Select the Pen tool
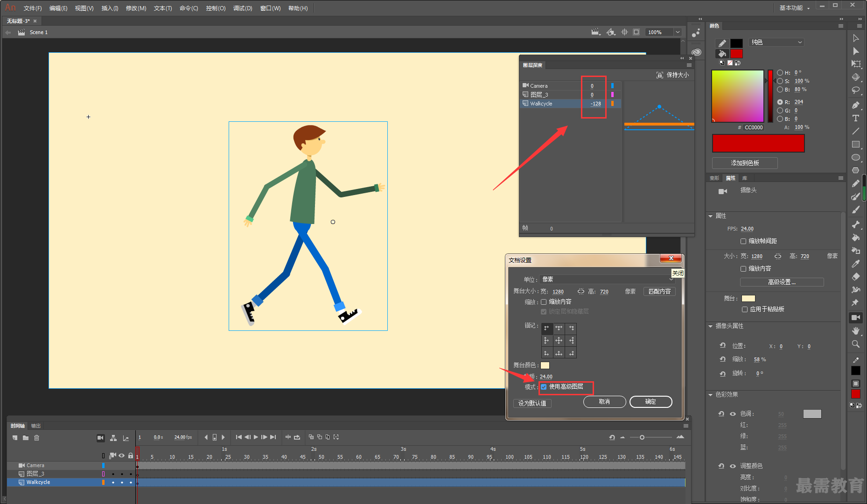The height and width of the screenshot is (504, 867). (856, 105)
